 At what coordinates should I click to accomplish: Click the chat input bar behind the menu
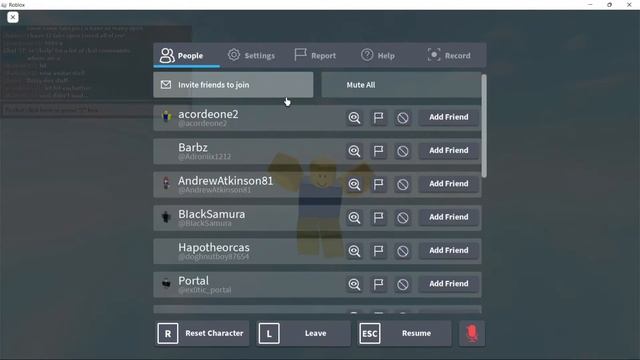[x=78, y=110]
